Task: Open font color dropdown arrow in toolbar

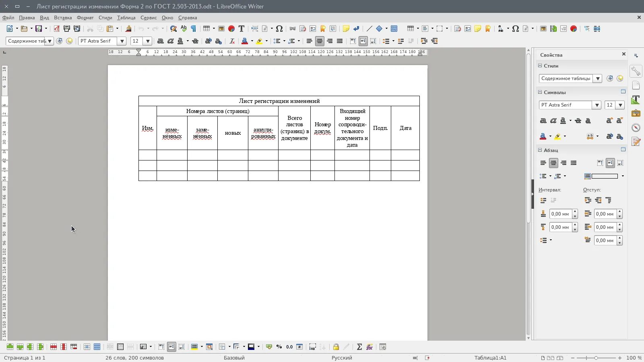Action: pyautogui.click(x=252, y=41)
